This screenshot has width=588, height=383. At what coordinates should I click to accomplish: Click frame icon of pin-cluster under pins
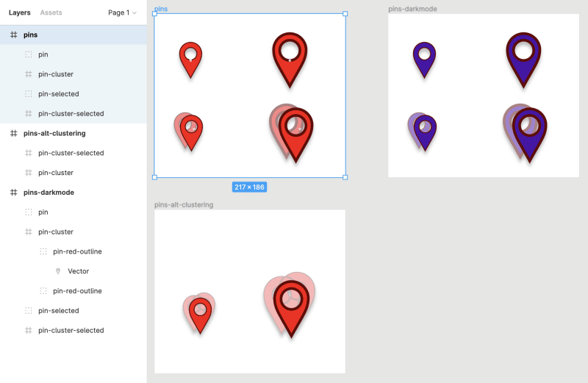pyautogui.click(x=29, y=74)
